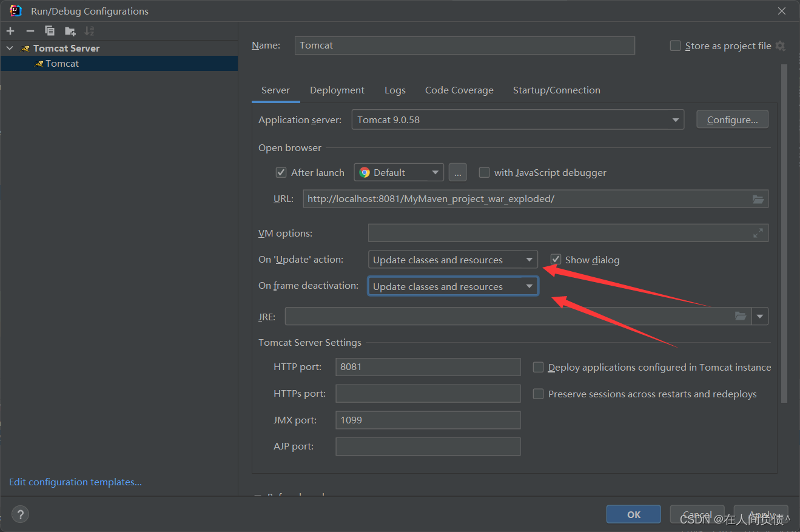
Task: Open Edit configuration templates link
Action: [75, 482]
